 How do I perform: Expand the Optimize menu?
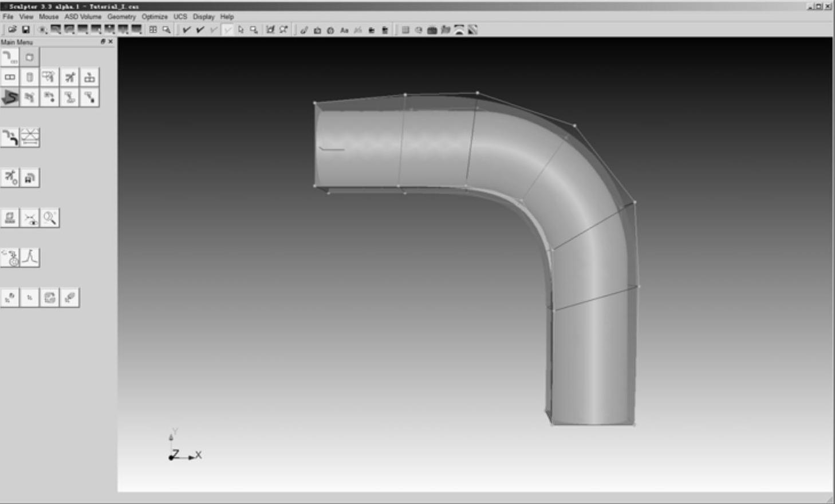pos(155,17)
